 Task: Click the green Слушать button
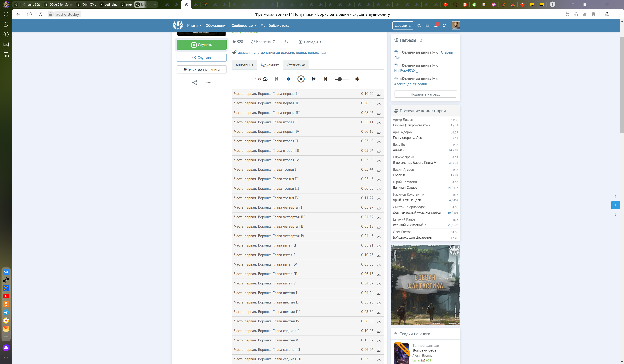(x=201, y=45)
